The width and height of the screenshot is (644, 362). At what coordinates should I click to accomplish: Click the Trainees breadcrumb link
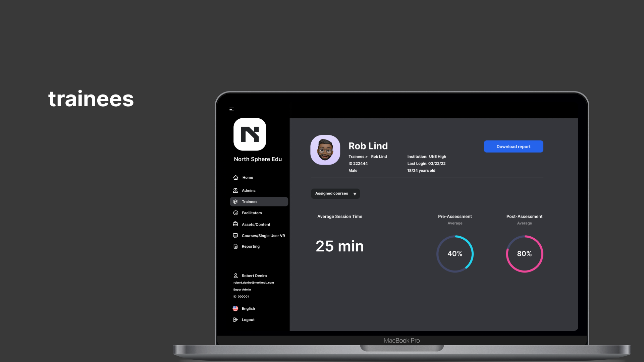tap(356, 157)
